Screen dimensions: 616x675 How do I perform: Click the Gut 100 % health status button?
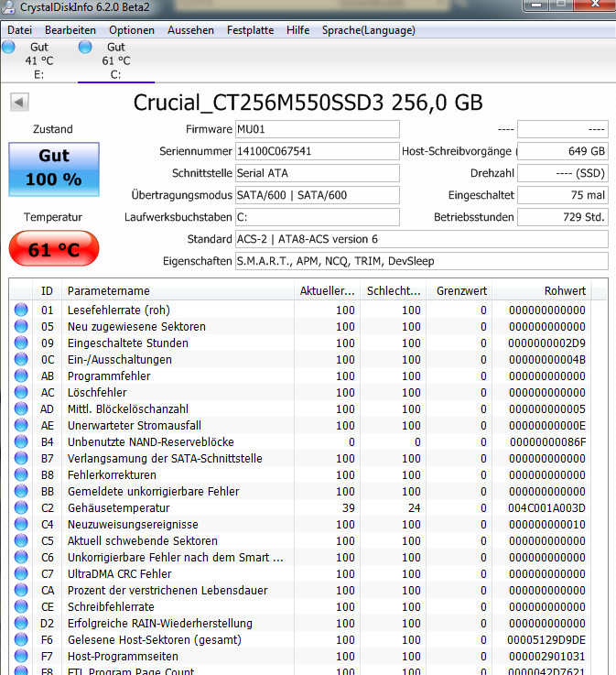pyautogui.click(x=54, y=169)
